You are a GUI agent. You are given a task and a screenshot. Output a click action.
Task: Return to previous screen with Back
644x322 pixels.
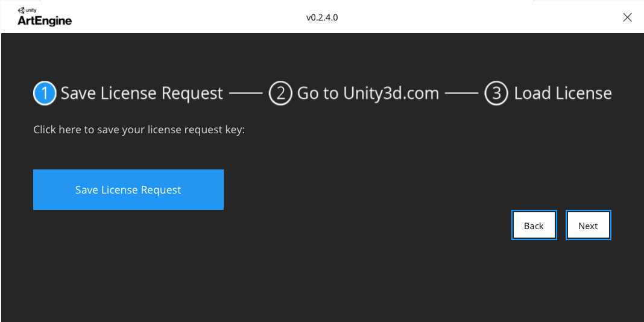pos(534,225)
